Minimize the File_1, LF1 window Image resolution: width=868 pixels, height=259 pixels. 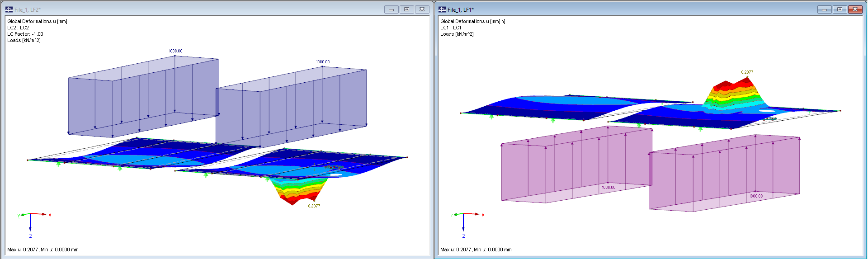click(x=825, y=9)
